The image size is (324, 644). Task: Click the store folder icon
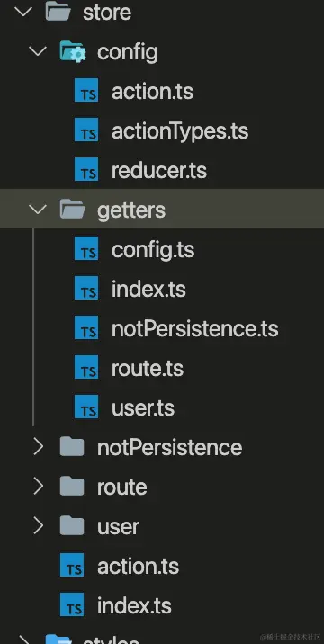click(x=58, y=13)
